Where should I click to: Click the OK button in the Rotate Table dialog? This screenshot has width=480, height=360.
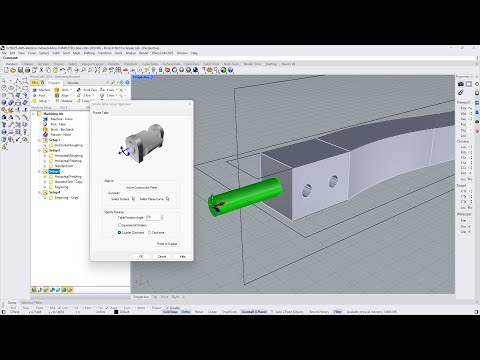[x=141, y=256]
